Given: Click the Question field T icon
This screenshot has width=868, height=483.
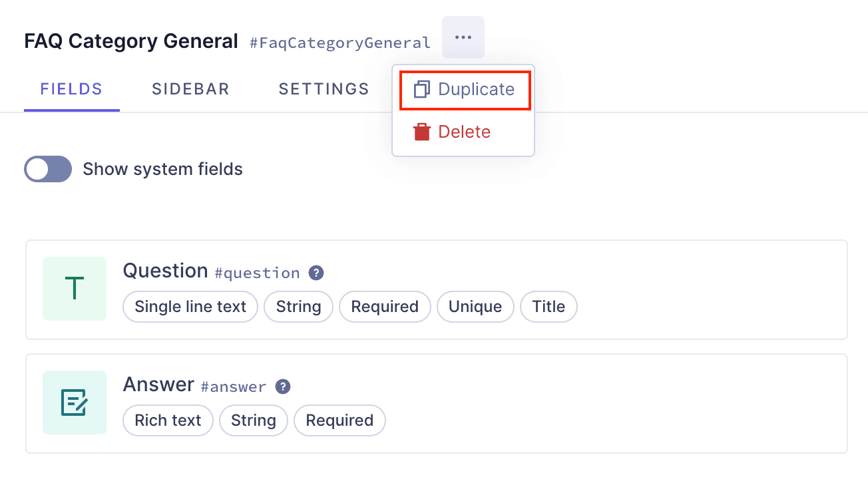Looking at the screenshot, I should [75, 289].
